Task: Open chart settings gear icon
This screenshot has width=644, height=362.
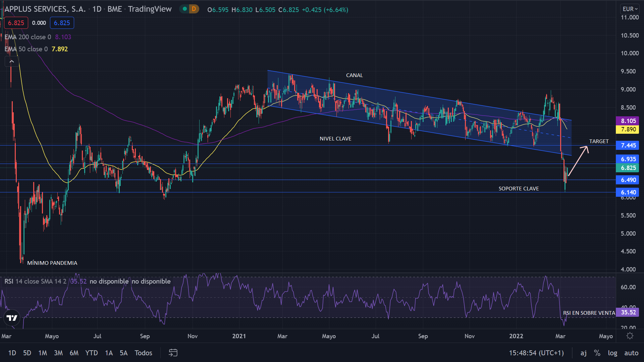Action: tap(630, 336)
